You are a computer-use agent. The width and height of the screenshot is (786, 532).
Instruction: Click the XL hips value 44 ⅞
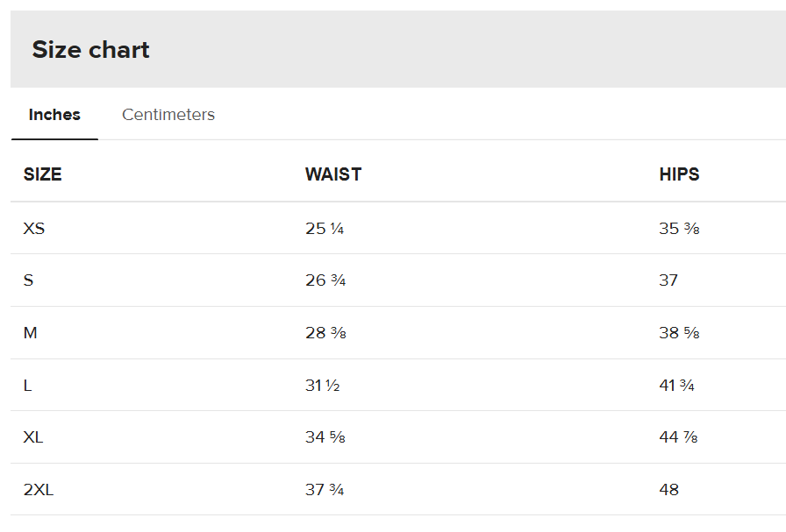679,437
